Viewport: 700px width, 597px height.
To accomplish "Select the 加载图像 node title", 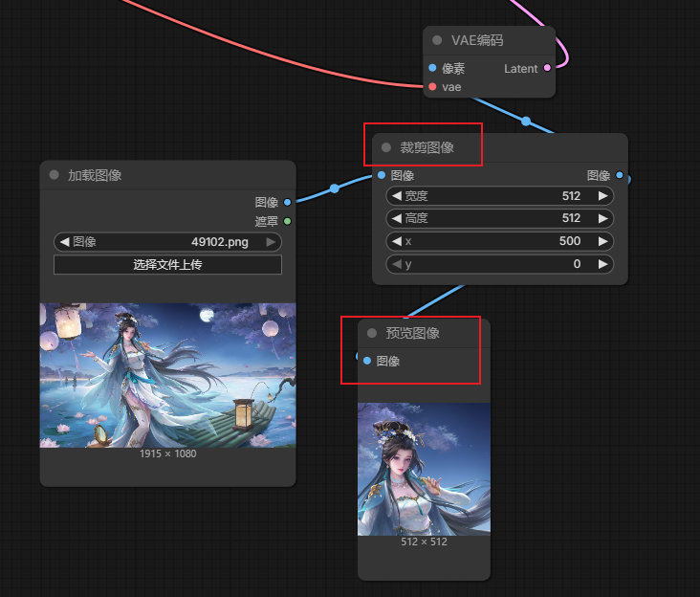I will (95, 175).
